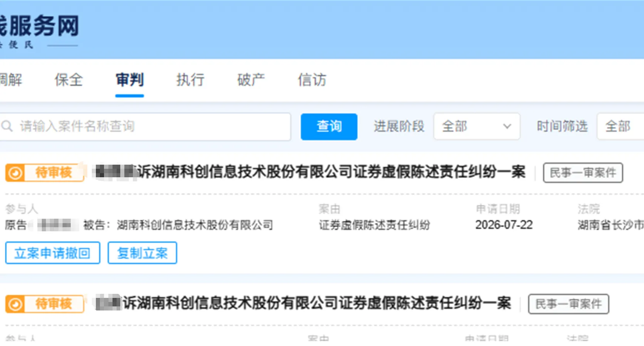Click the blue 查询 button
The height and width of the screenshot is (346, 644).
[329, 127]
